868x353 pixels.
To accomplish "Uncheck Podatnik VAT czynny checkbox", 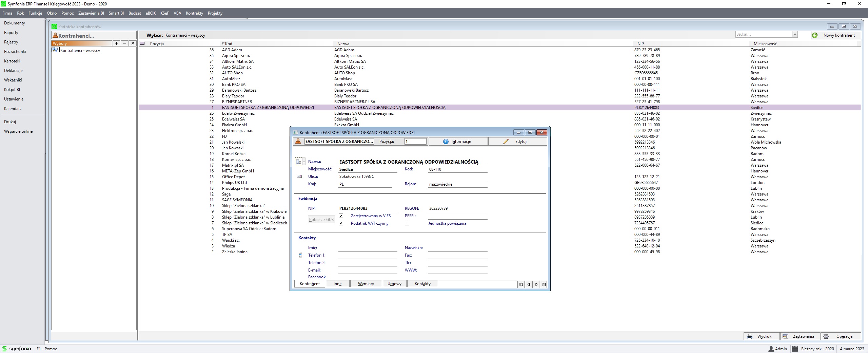I will [341, 223].
